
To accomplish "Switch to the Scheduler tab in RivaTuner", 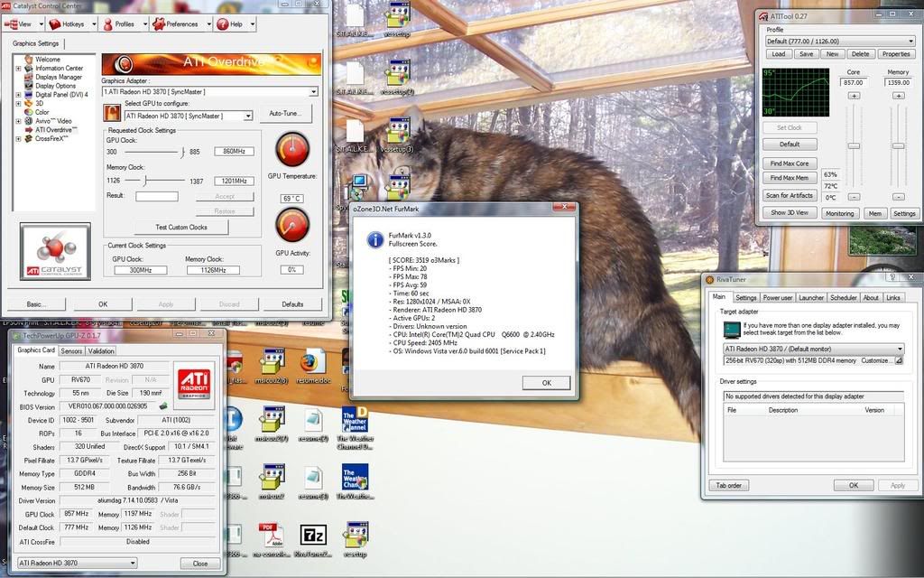I will pos(844,298).
